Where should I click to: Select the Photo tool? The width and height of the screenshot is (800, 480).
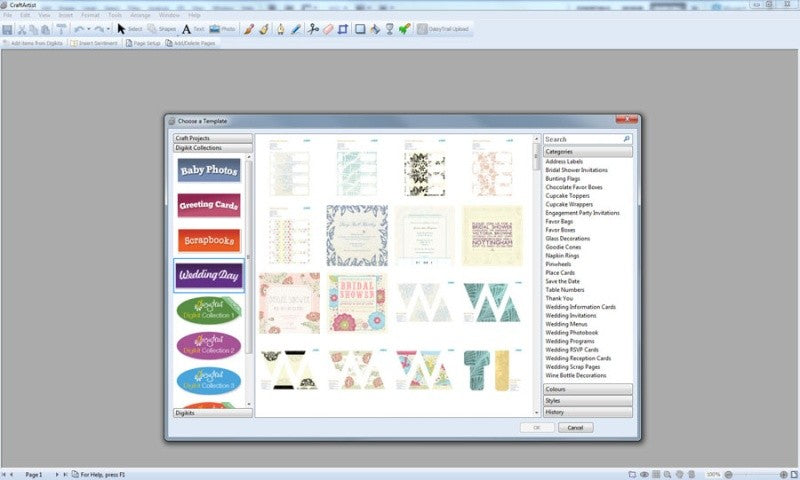(x=222, y=29)
